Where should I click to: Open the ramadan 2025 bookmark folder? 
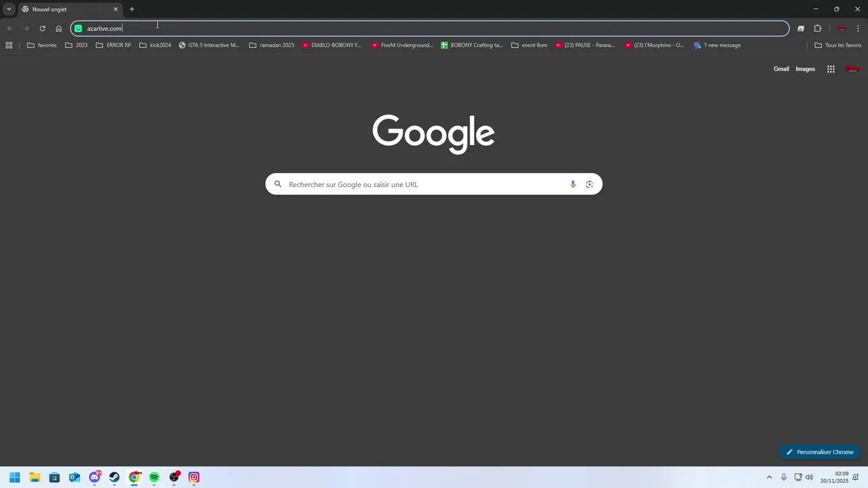(272, 45)
